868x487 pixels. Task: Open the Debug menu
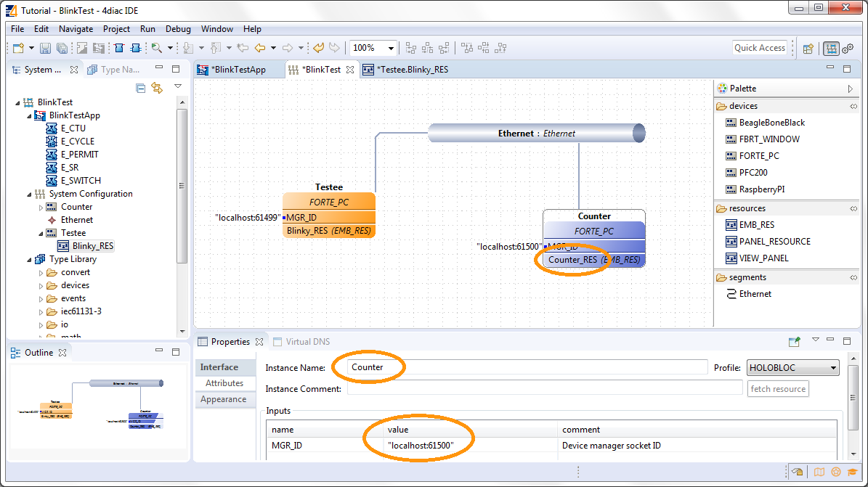(x=178, y=29)
